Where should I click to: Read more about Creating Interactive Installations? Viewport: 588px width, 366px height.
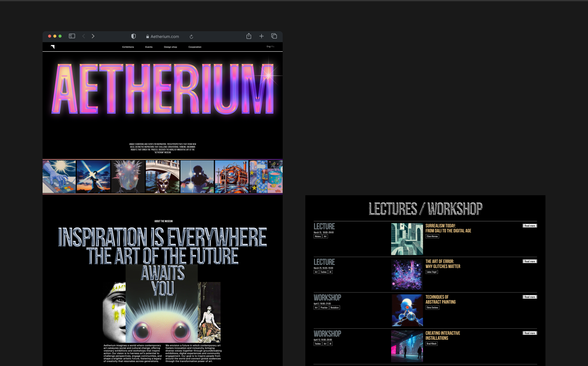pyautogui.click(x=530, y=333)
